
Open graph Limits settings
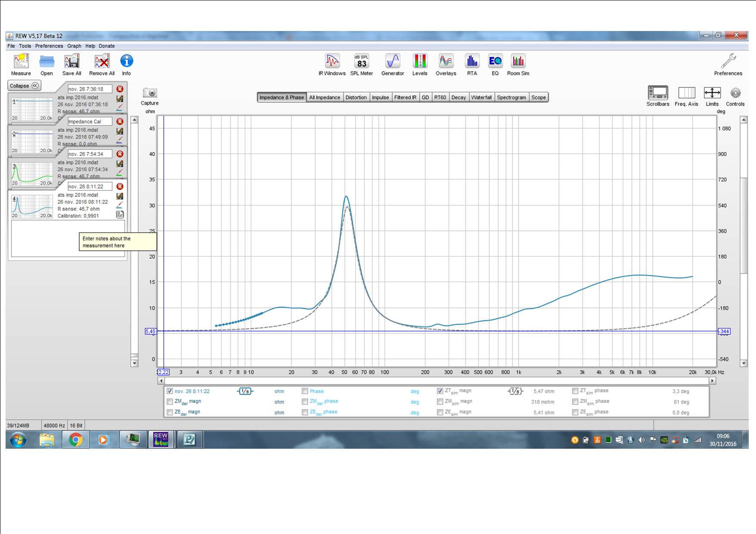click(x=712, y=93)
